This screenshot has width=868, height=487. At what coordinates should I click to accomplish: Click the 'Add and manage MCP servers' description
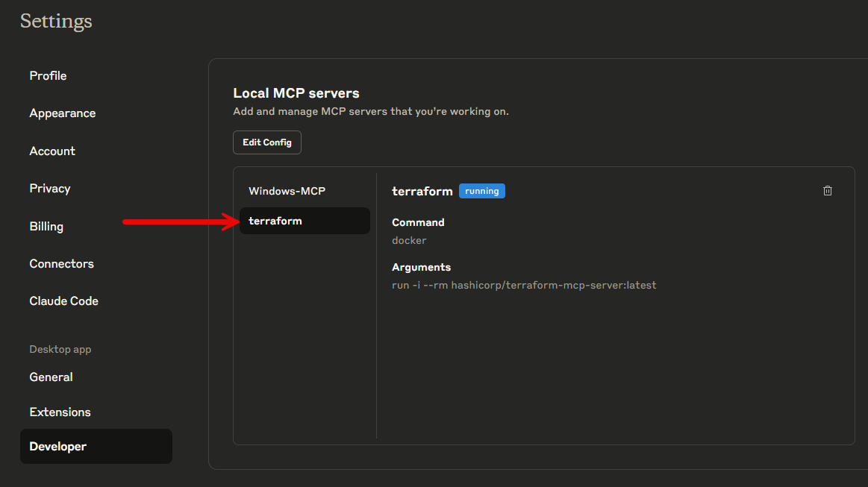pos(371,112)
